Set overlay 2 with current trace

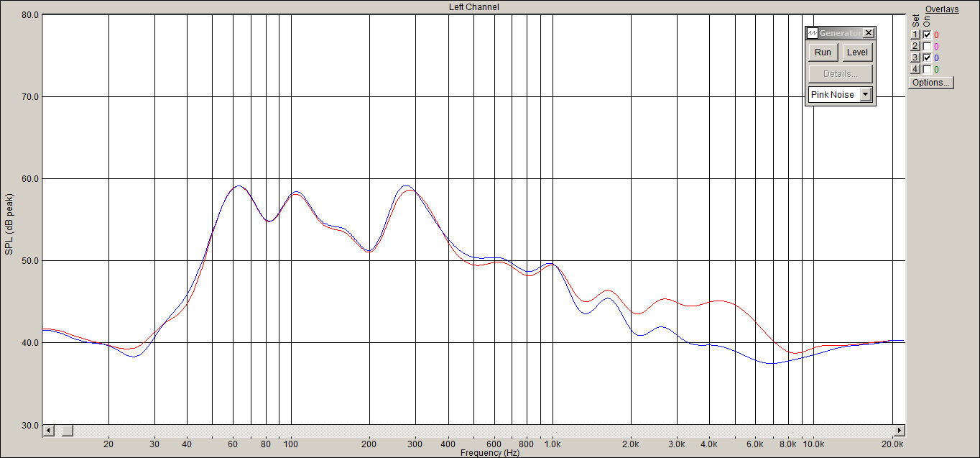point(915,47)
